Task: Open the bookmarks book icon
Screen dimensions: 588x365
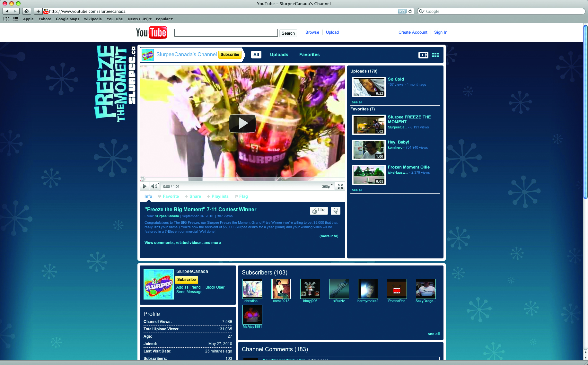Action: point(6,19)
